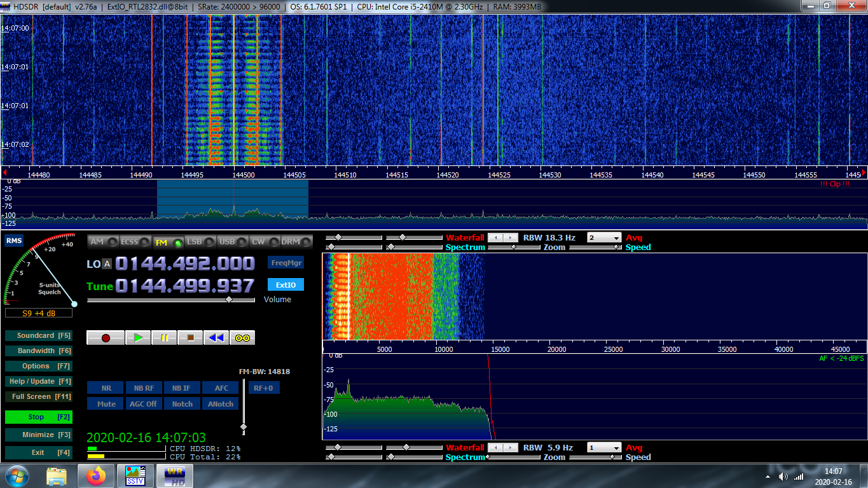
Task: Click the yellow pause button
Action: 164,338
